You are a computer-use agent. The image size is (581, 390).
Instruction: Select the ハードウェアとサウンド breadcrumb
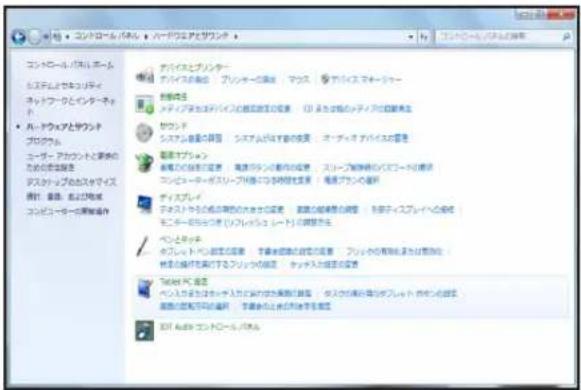click(x=191, y=36)
